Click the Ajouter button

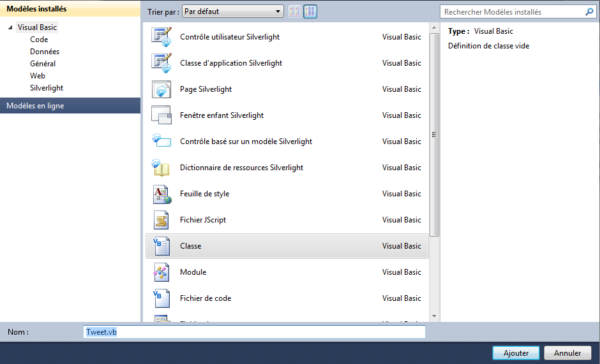516,353
